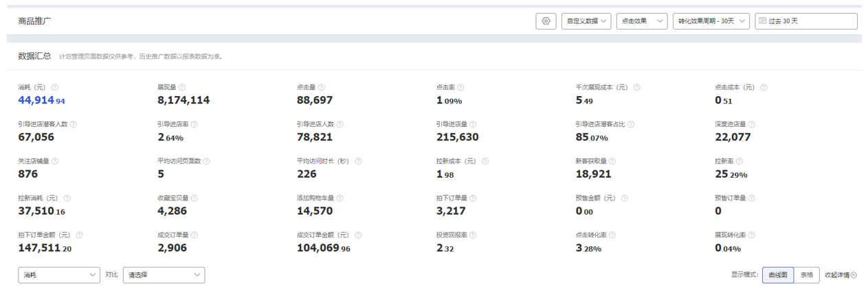Click help icon beside 展现转化率
This screenshot has height=304, width=868.
751,235
